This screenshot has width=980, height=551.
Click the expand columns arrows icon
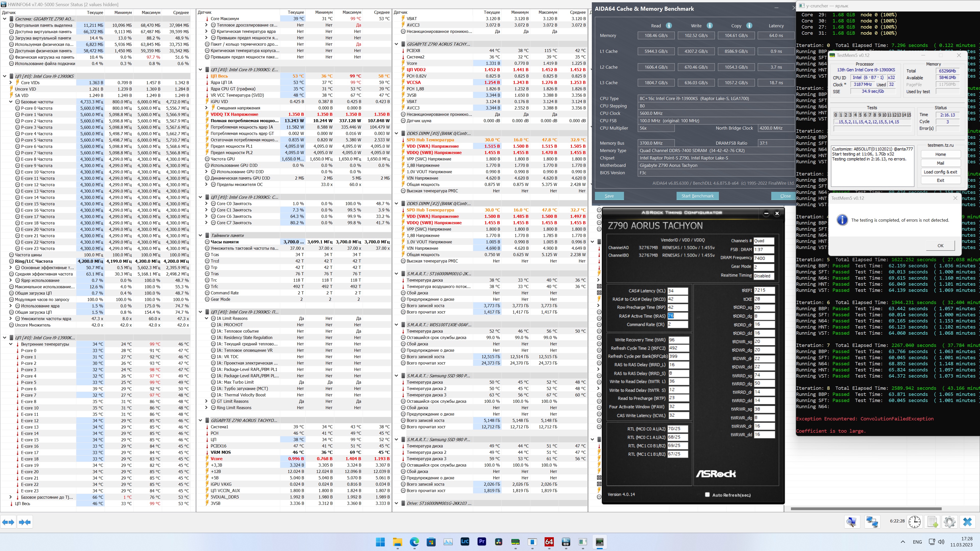pos(8,522)
